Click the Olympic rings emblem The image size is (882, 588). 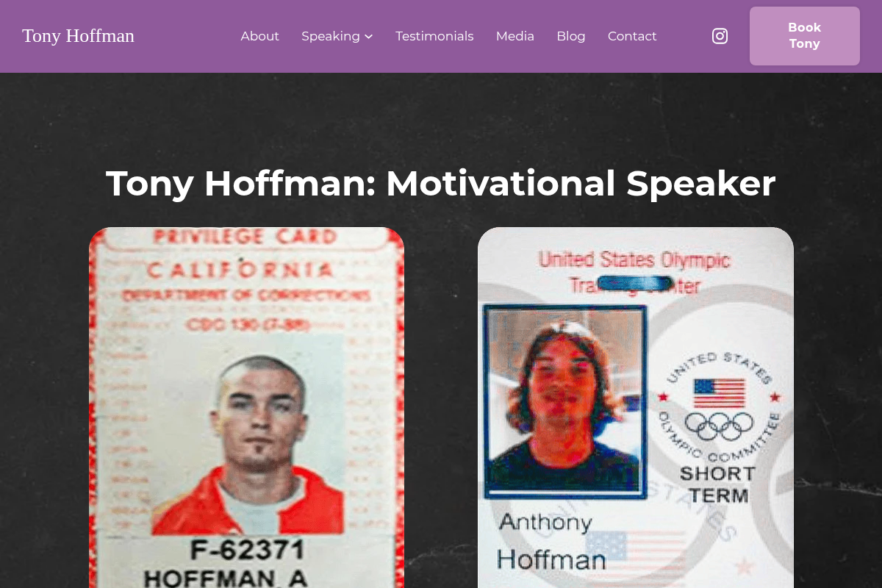(x=719, y=425)
